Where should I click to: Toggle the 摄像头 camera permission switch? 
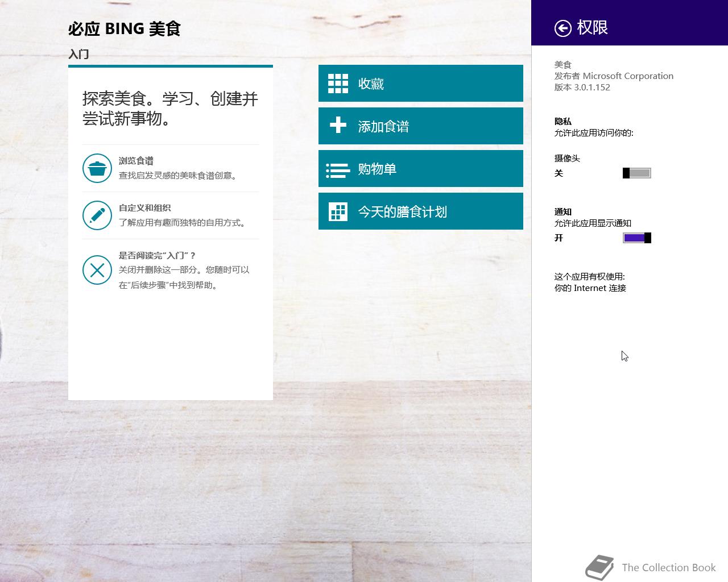(637, 173)
